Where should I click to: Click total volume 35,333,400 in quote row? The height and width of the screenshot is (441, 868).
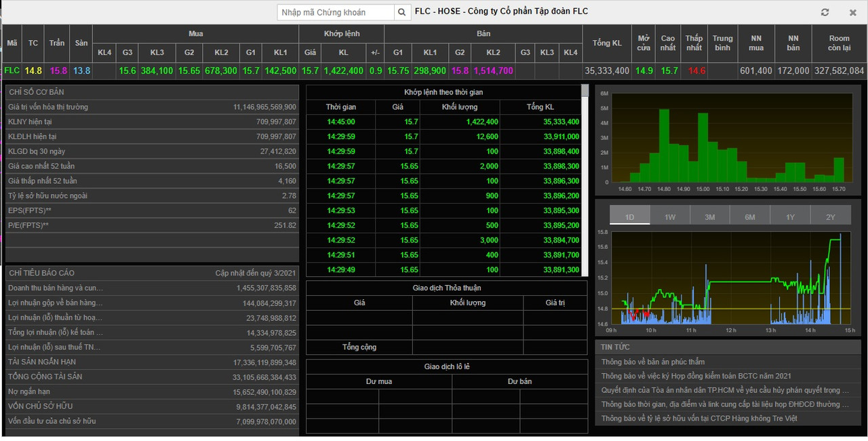click(607, 71)
